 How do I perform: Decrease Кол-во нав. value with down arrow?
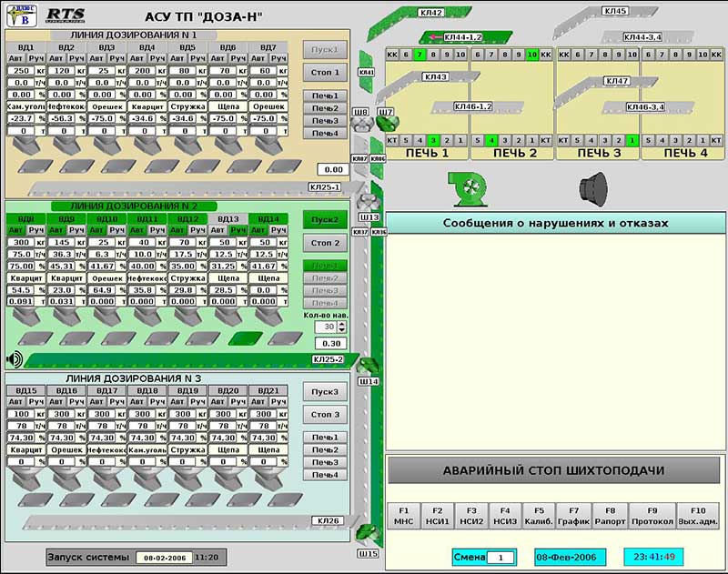tap(341, 329)
